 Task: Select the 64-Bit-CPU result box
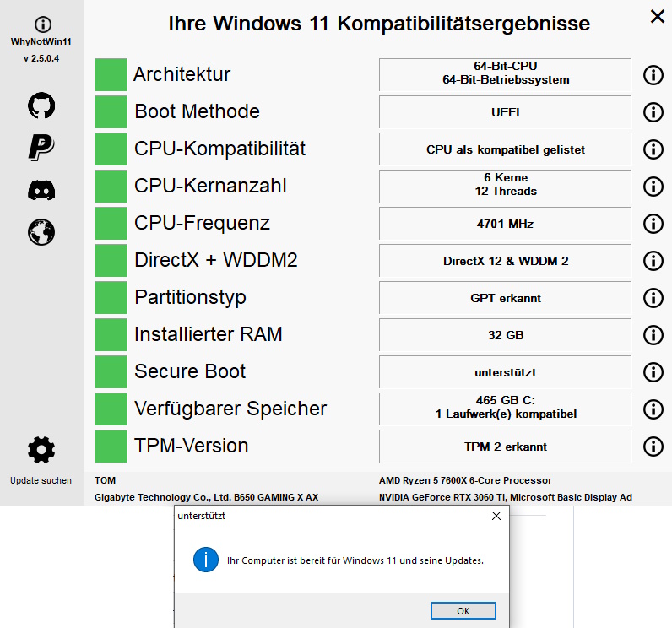(506, 74)
